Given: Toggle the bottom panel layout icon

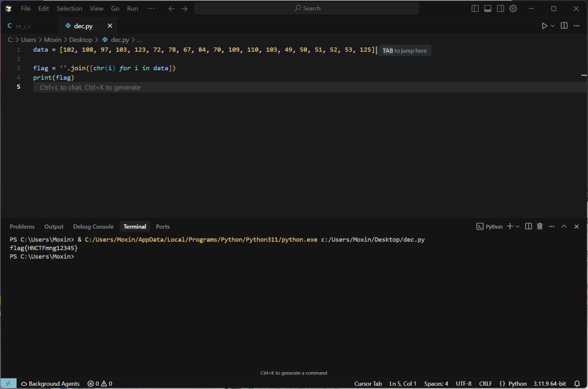Looking at the screenshot, I should 488,8.
